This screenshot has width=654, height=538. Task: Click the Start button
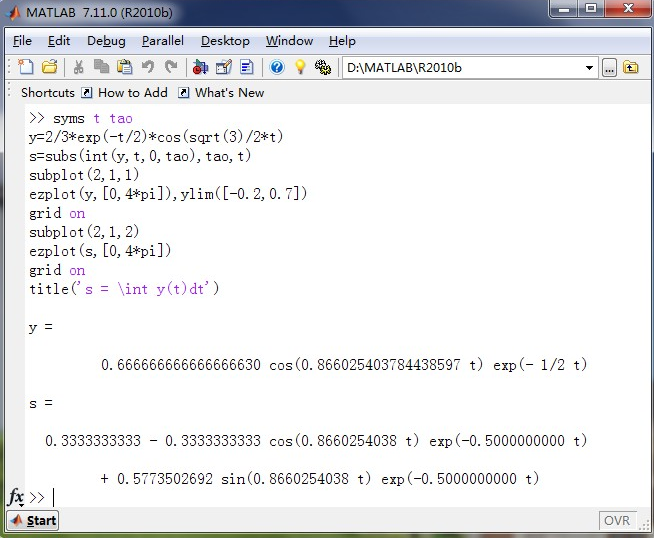point(33,520)
